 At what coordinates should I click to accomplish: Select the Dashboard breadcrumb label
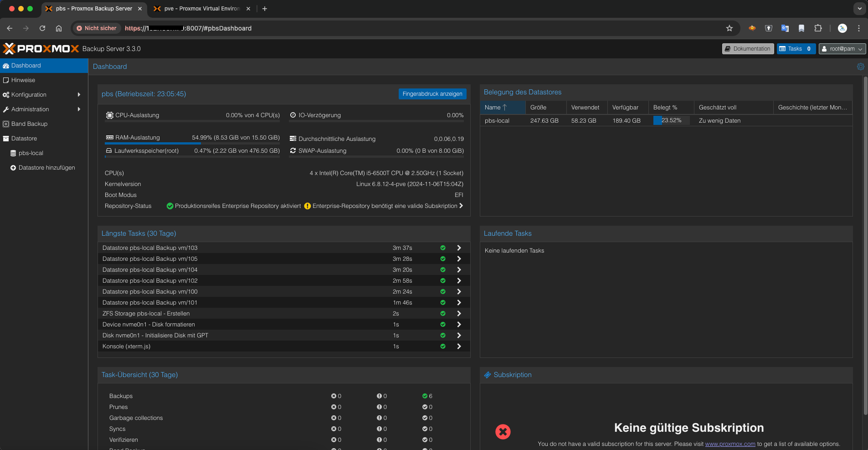[x=109, y=66]
